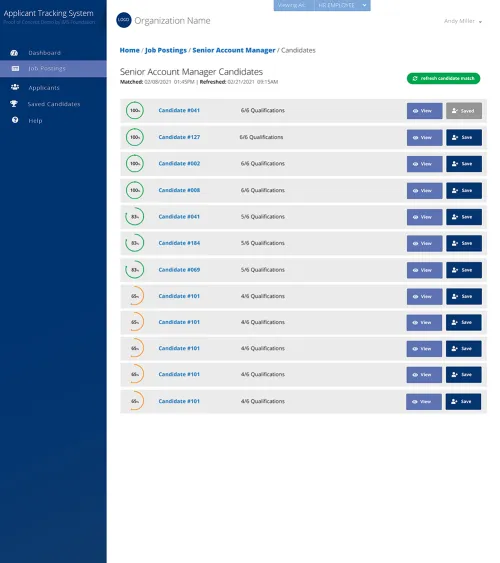Click the 100% match ring for Candidate #127
The height and width of the screenshot is (563, 500).
click(135, 137)
